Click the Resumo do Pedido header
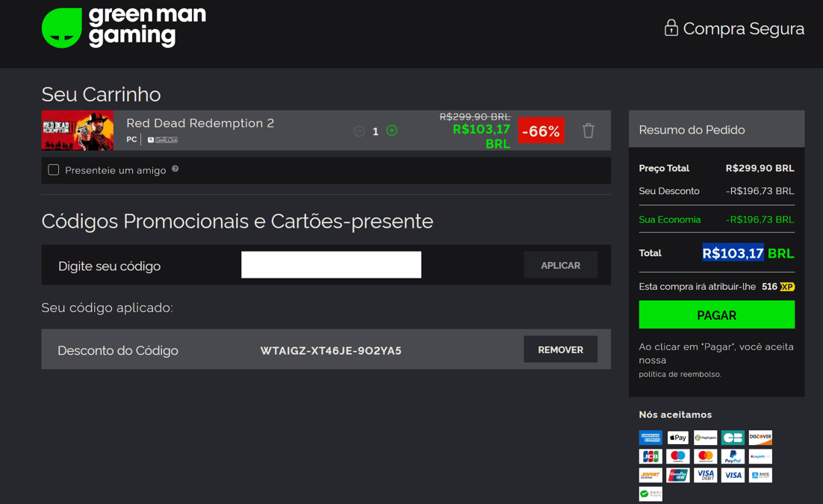 click(x=716, y=129)
